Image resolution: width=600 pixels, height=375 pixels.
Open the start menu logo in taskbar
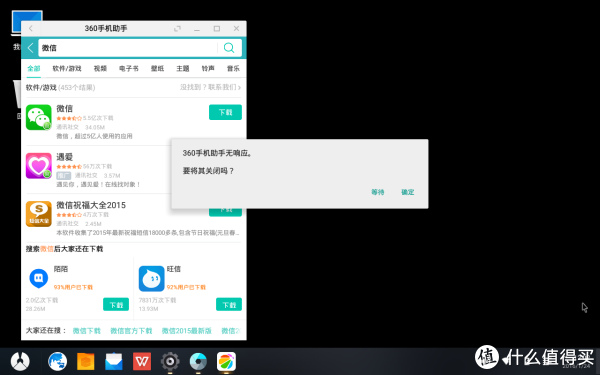[20, 361]
